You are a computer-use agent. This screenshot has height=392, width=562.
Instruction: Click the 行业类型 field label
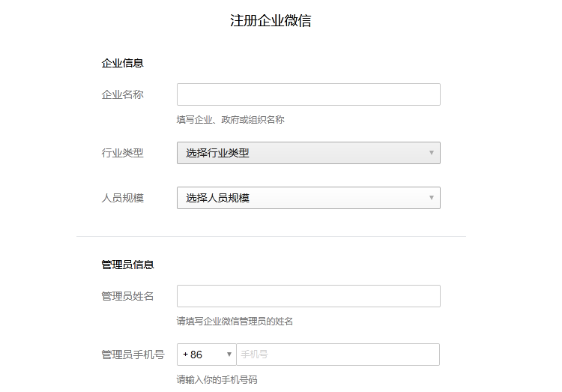coord(122,153)
